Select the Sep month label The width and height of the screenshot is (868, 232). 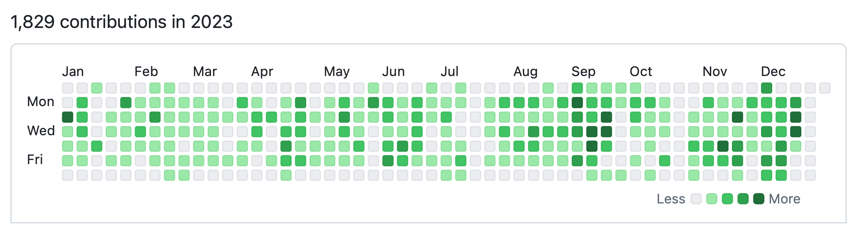click(583, 72)
